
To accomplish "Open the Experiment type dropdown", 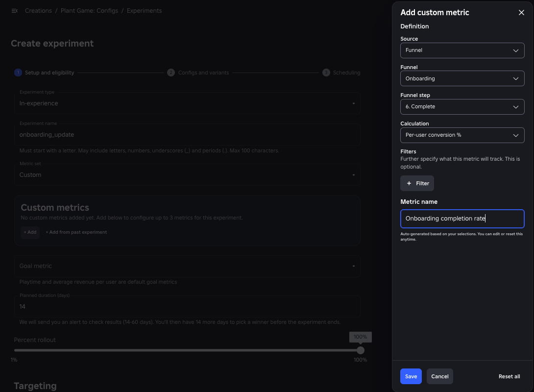I will click(187, 103).
